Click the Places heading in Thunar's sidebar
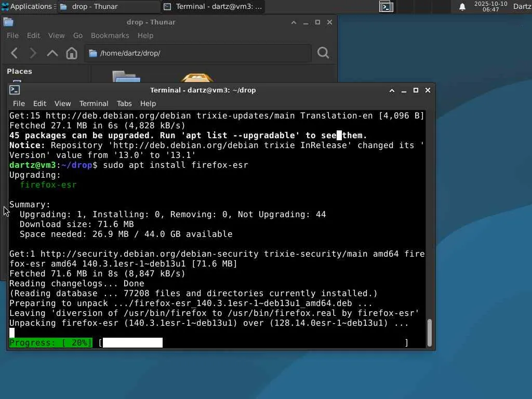The width and height of the screenshot is (532, 399). 19,71
